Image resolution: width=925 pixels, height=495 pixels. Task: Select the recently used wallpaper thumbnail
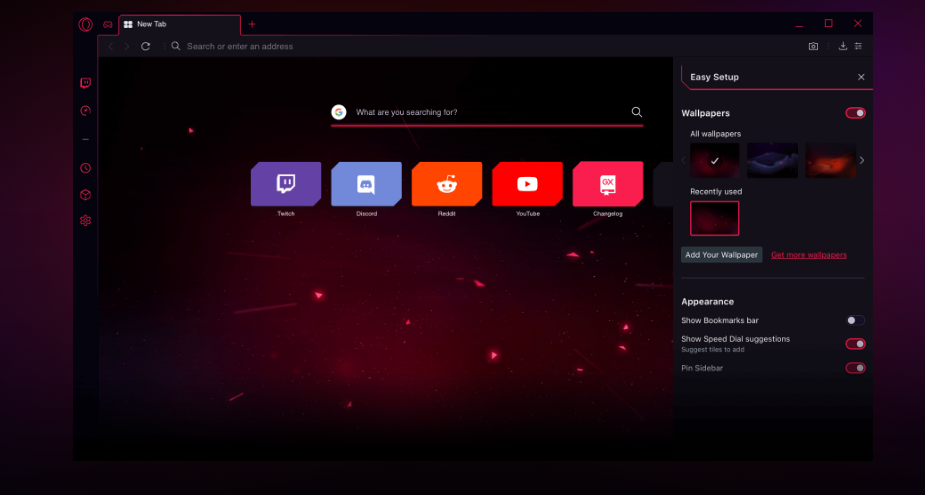[x=714, y=218]
